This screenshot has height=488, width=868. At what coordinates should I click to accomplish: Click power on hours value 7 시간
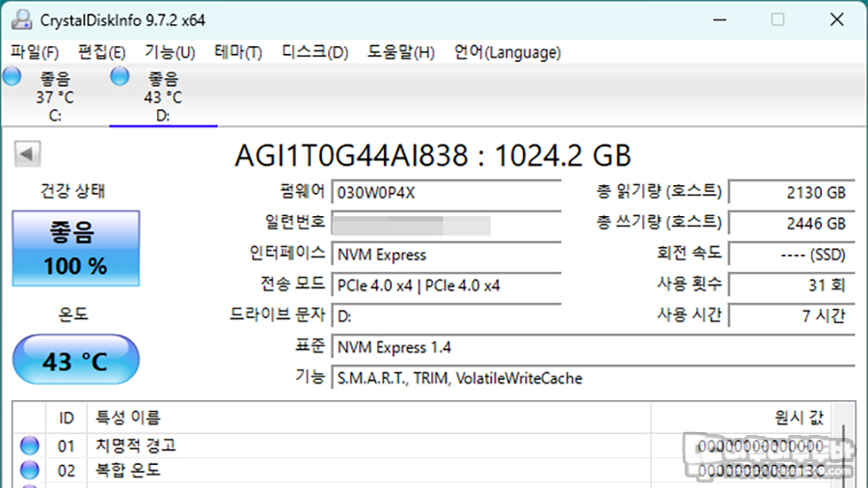(x=792, y=316)
